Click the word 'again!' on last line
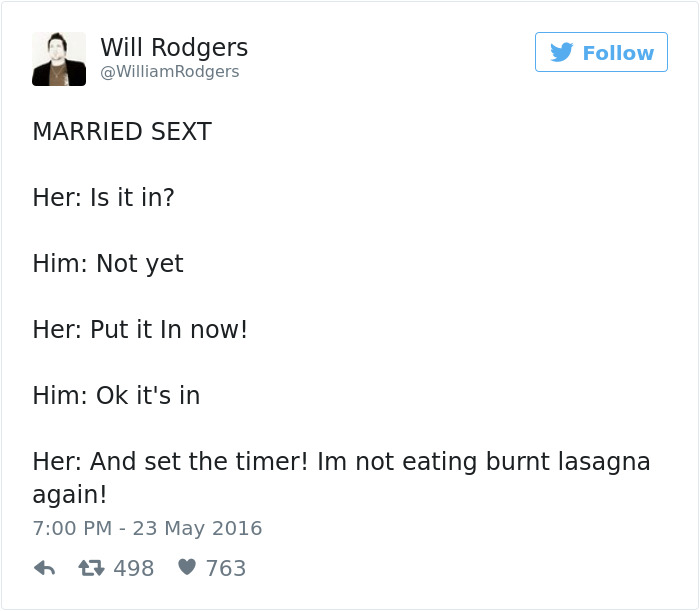 [70, 495]
